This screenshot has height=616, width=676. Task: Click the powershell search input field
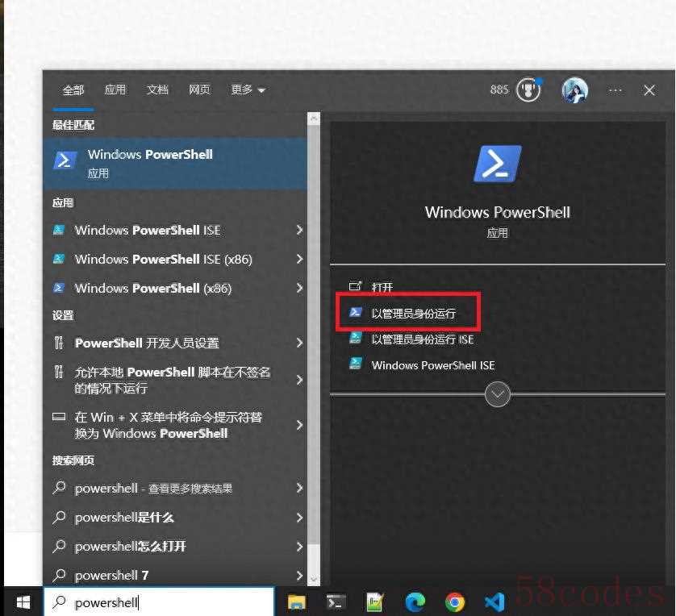159,601
